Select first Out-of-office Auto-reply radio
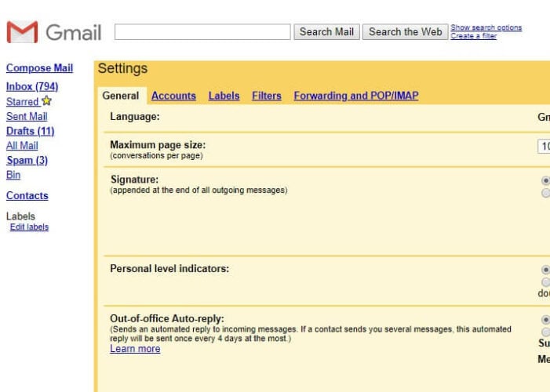 coord(545,320)
